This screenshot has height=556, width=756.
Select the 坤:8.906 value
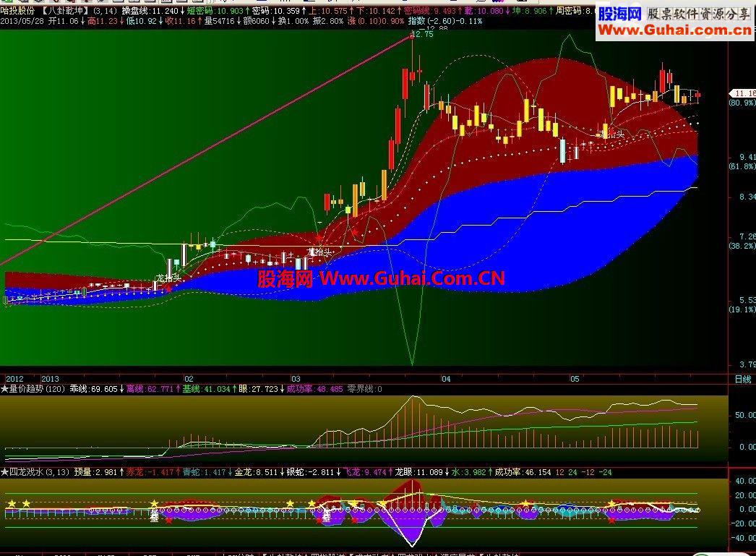[x=529, y=11]
